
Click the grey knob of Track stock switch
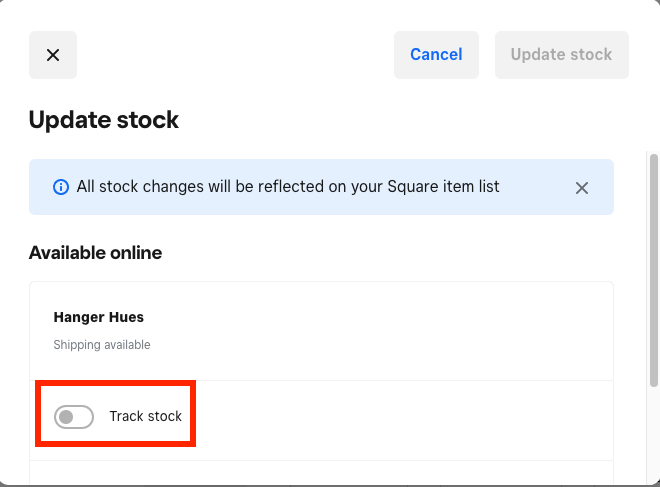[66, 416]
